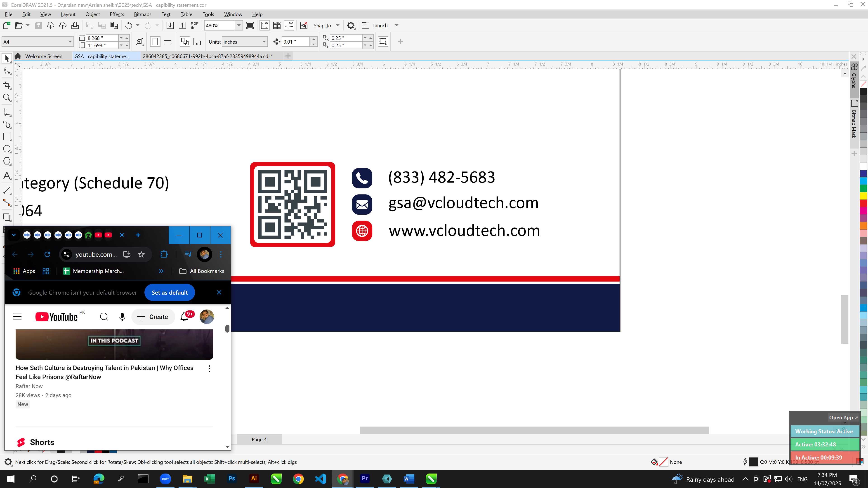Open the Object menu

[92, 14]
